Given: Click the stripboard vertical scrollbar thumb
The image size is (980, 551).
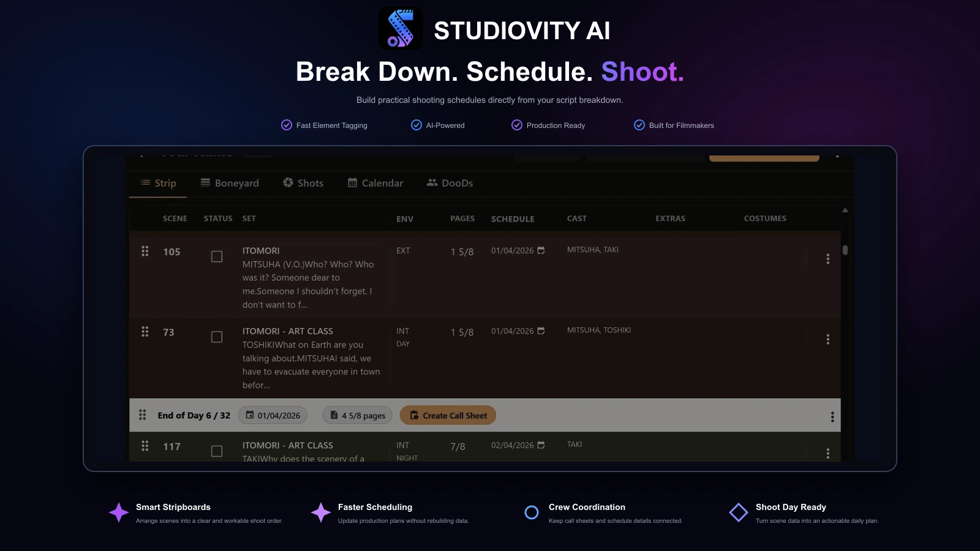Looking at the screenshot, I should 845,250.
